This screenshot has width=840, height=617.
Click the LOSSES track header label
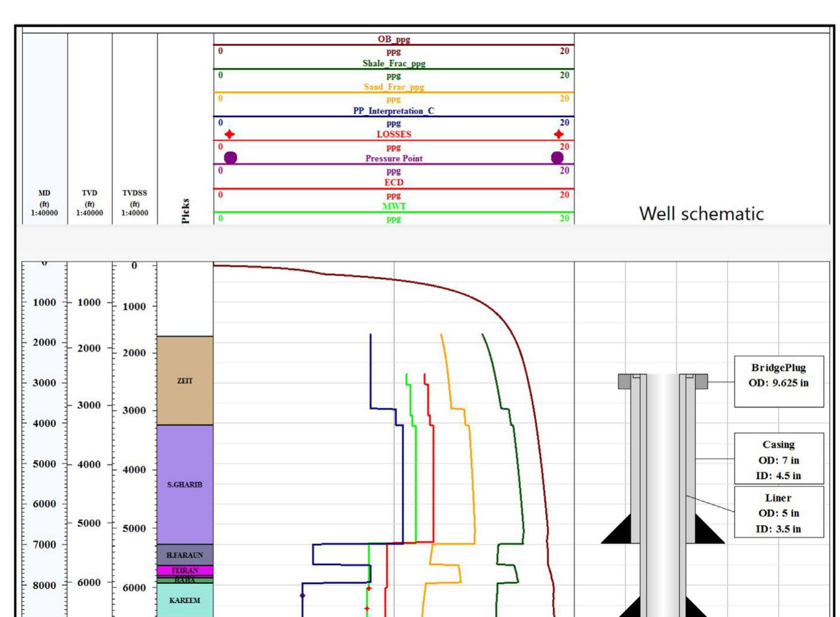394,134
